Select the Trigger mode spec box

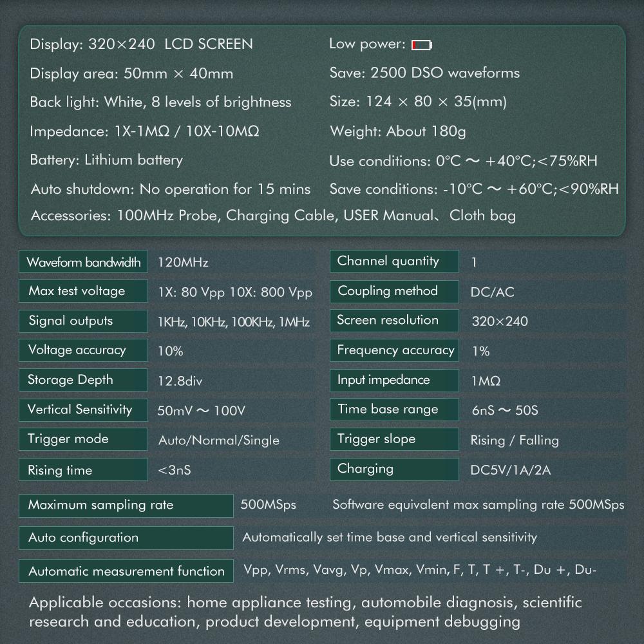pos(83,439)
